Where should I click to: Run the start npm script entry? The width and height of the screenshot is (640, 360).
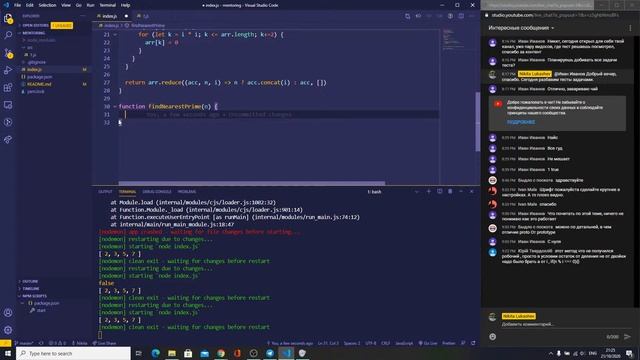click(41, 311)
